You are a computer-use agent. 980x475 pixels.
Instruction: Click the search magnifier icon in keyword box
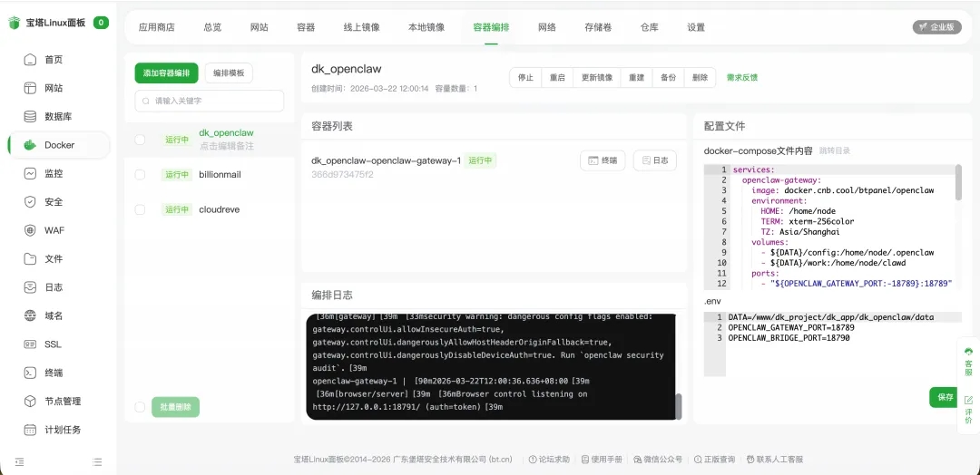pyautogui.click(x=146, y=101)
